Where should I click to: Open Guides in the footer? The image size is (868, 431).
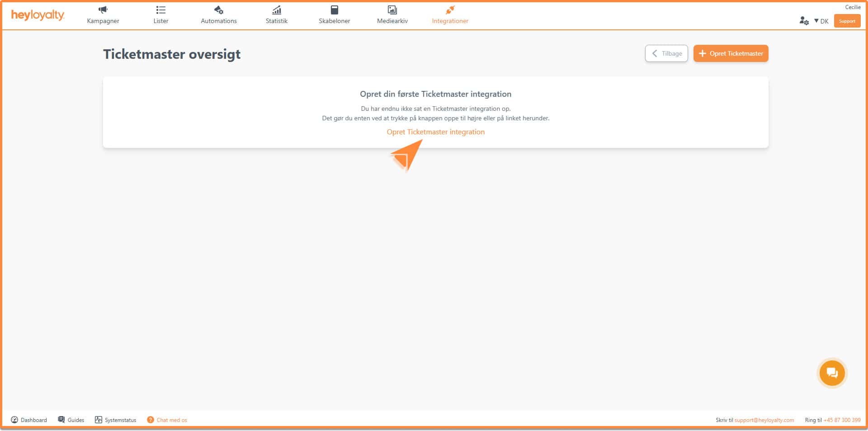71,420
